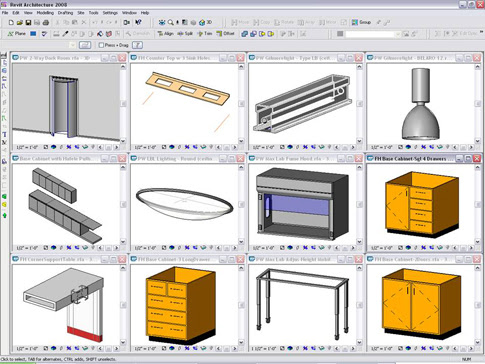Click the help question mark arrow icon
The height and width of the screenshot is (364, 485).
click(x=138, y=22)
